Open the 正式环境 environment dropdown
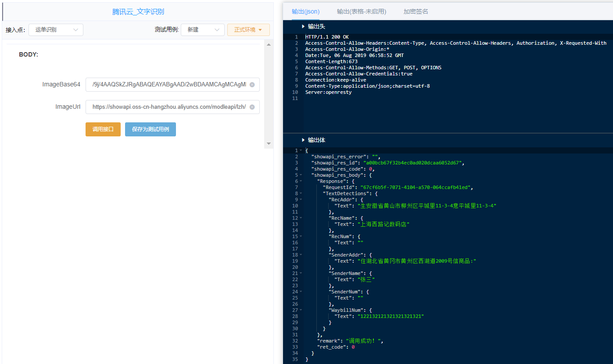613x364 pixels. (x=248, y=30)
